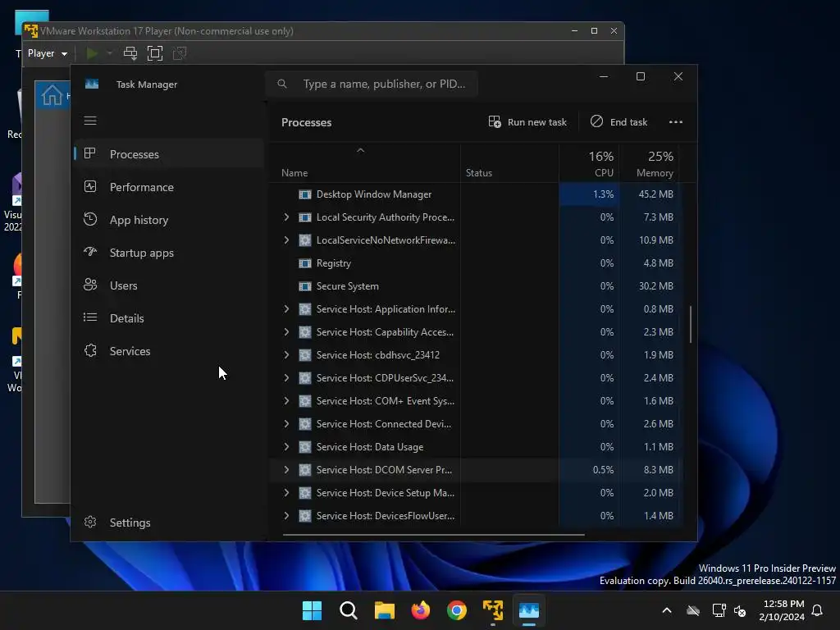The height and width of the screenshot is (630, 840).
Task: Open the Player menu in VMware
Action: [x=47, y=53]
